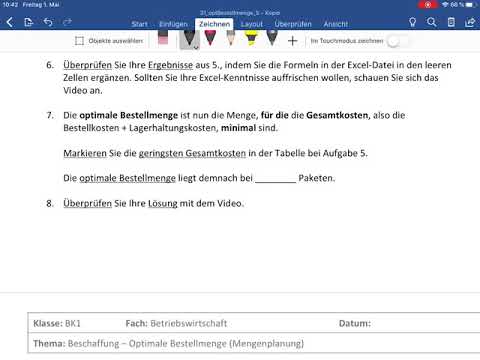Viewport: 480px width, 360px height.
Task: Toggle Im Touchmodus zeichnen switch
Action: click(398, 41)
